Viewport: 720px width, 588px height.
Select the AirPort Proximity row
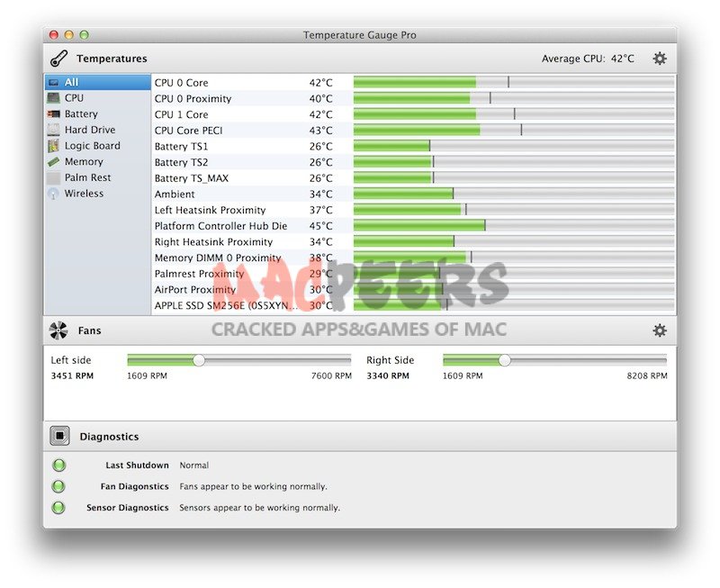tap(413, 289)
